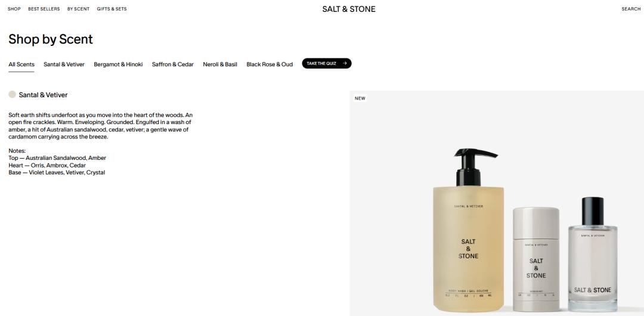Click Search in the header

(x=631, y=8)
